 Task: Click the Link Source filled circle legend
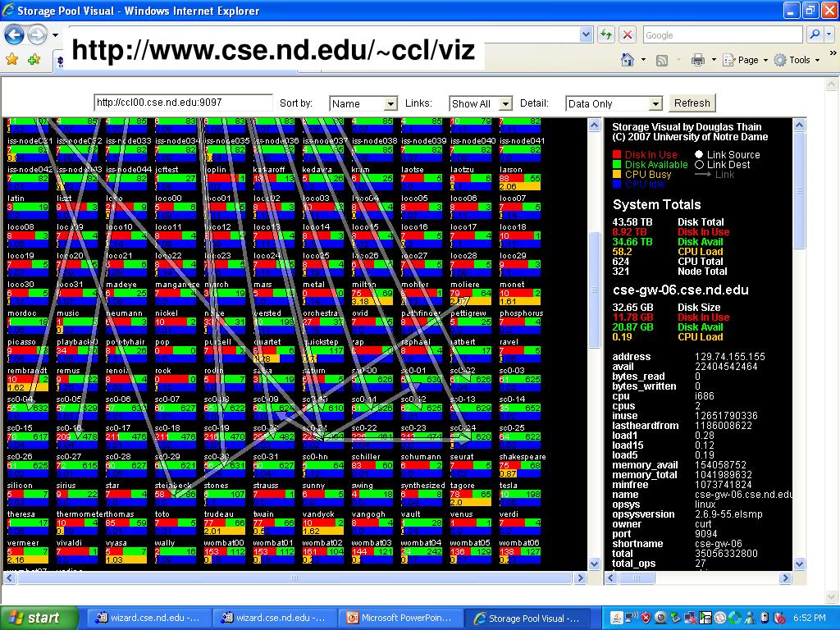click(x=699, y=154)
